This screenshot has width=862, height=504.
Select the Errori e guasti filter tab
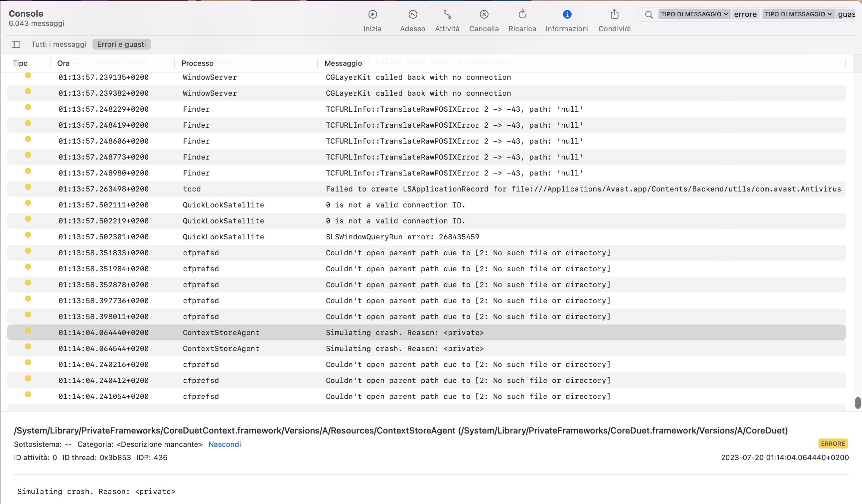pos(121,44)
